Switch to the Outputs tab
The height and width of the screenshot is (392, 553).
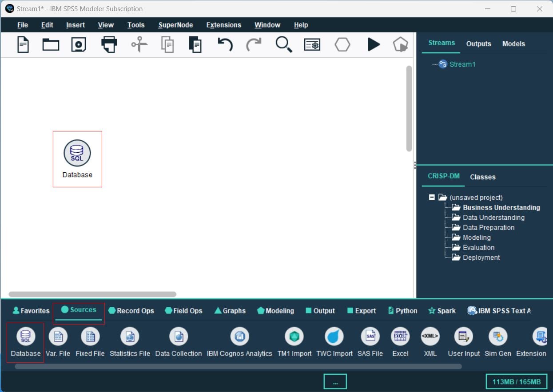click(x=478, y=44)
